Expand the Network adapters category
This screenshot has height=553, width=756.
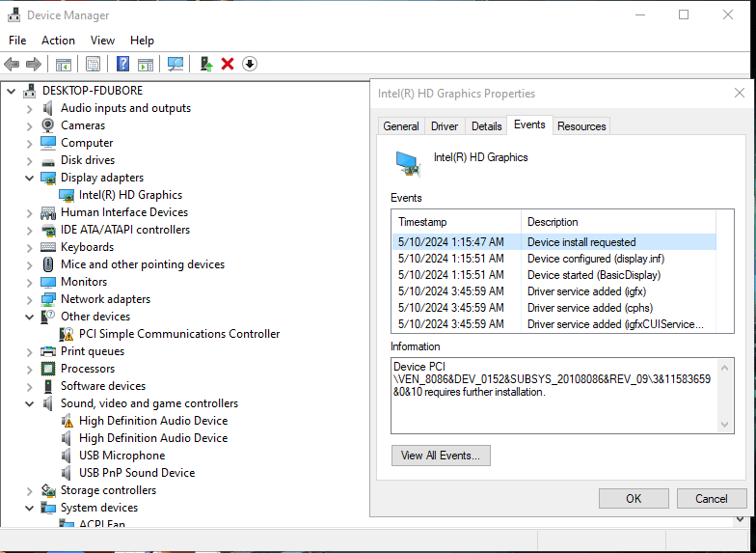(29, 299)
